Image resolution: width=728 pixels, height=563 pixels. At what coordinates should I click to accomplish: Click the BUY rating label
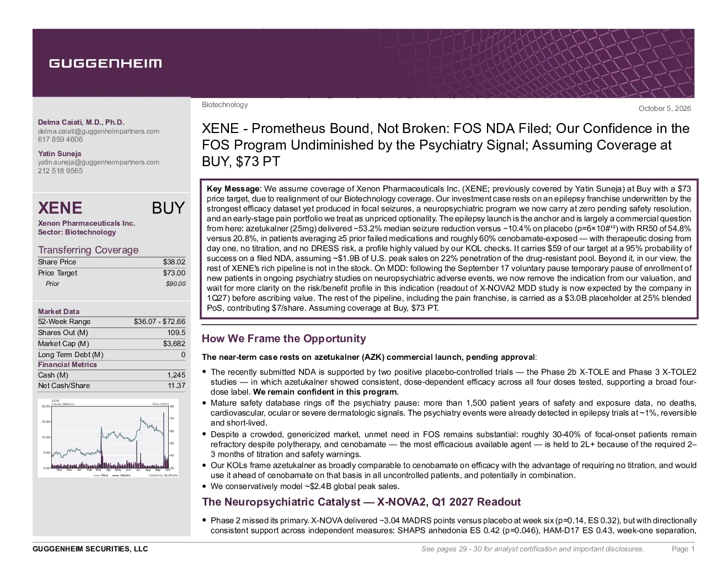click(168, 208)
